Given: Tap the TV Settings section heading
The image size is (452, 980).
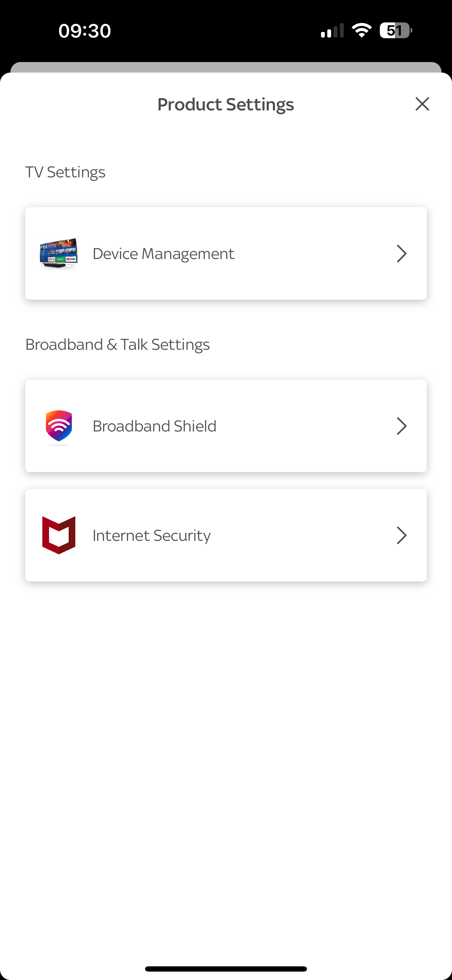Looking at the screenshot, I should 65,172.
